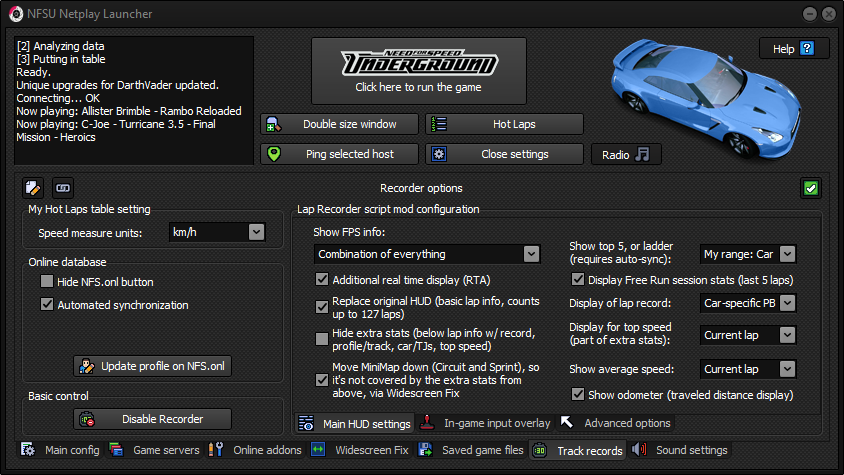The width and height of the screenshot is (844, 475).
Task: Open the Show average speed dropdown
Action: point(748,369)
